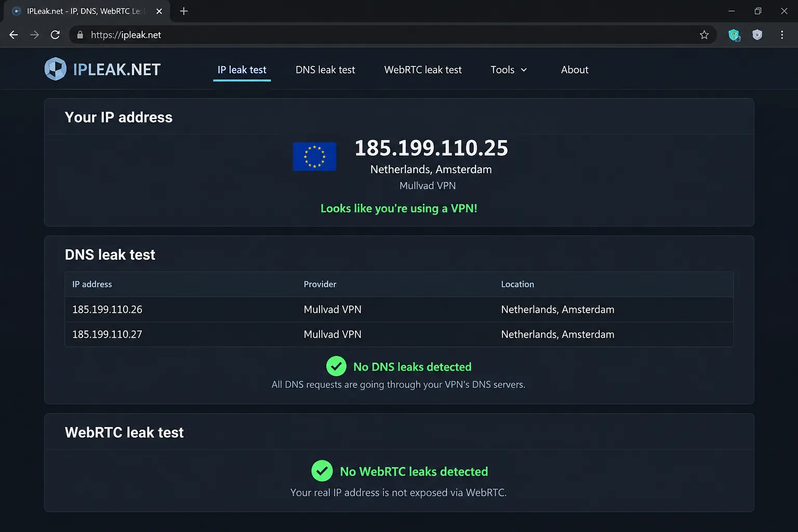Click the IP address 185.199.110.25

(431, 148)
